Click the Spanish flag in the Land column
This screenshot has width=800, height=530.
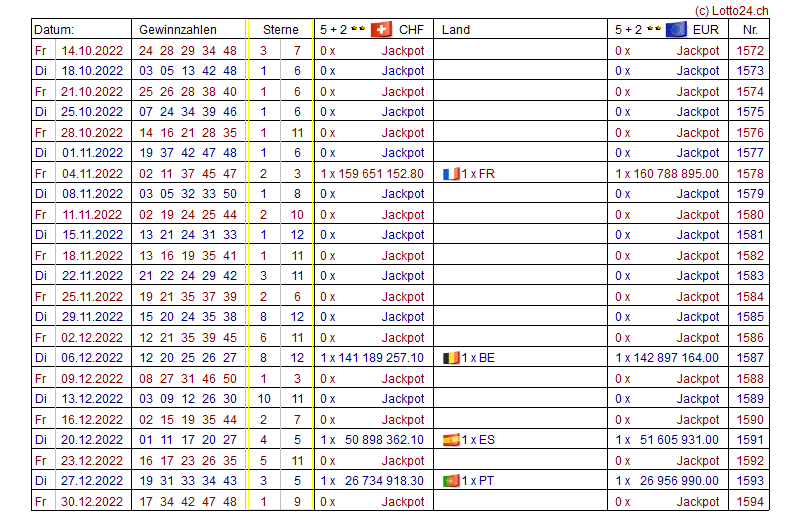(x=451, y=440)
